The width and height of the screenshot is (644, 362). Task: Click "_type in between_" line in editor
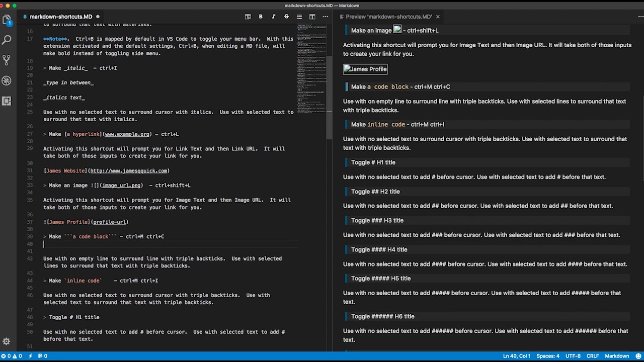tap(68, 83)
